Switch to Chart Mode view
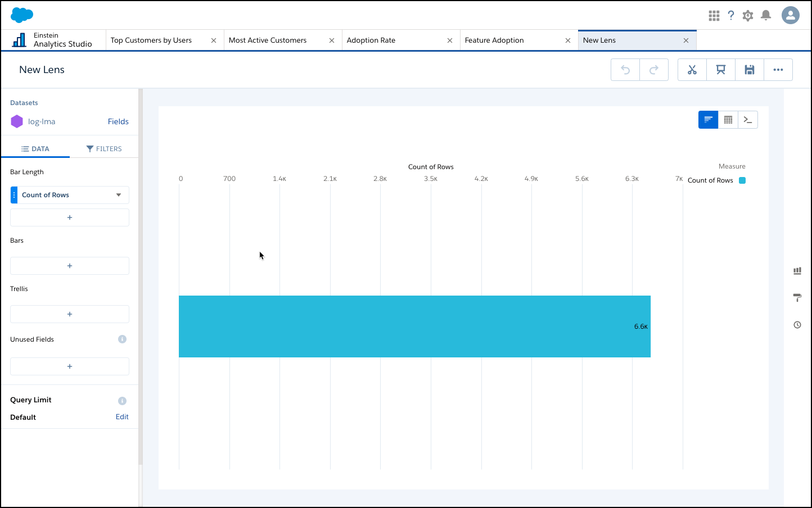 (708, 120)
